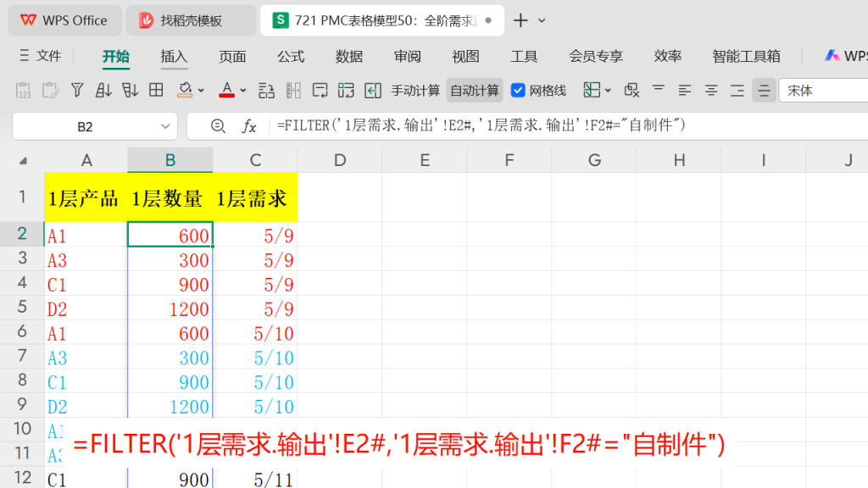Viewport: 868px width, 488px height.
Task: Open the 审阅 ribbon tab
Action: point(408,57)
